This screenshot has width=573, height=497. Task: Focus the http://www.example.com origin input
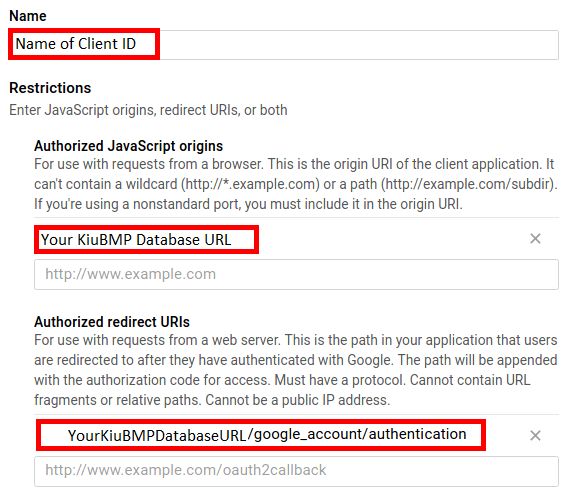[296, 274]
